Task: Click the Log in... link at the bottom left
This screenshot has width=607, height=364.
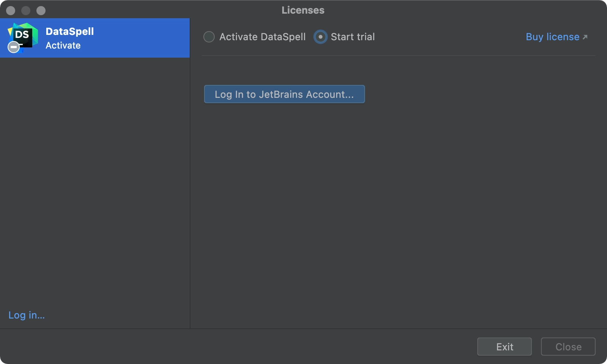Action: click(27, 315)
